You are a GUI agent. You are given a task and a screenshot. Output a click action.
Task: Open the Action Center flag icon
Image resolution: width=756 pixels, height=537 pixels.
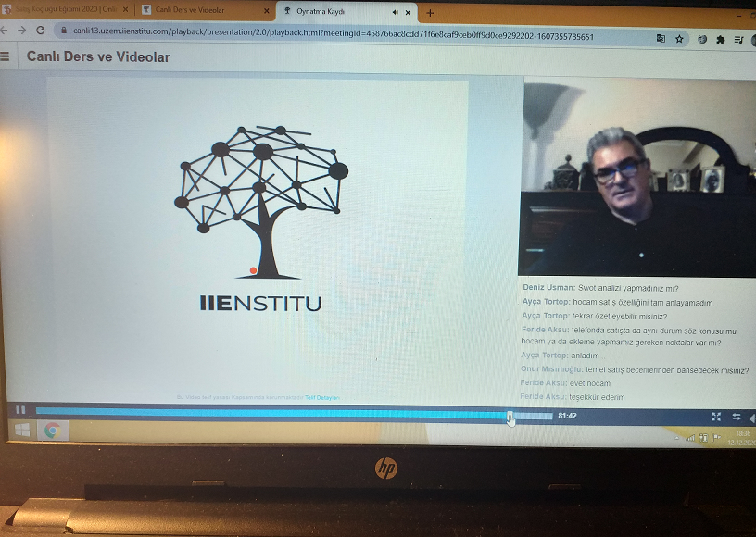click(716, 438)
